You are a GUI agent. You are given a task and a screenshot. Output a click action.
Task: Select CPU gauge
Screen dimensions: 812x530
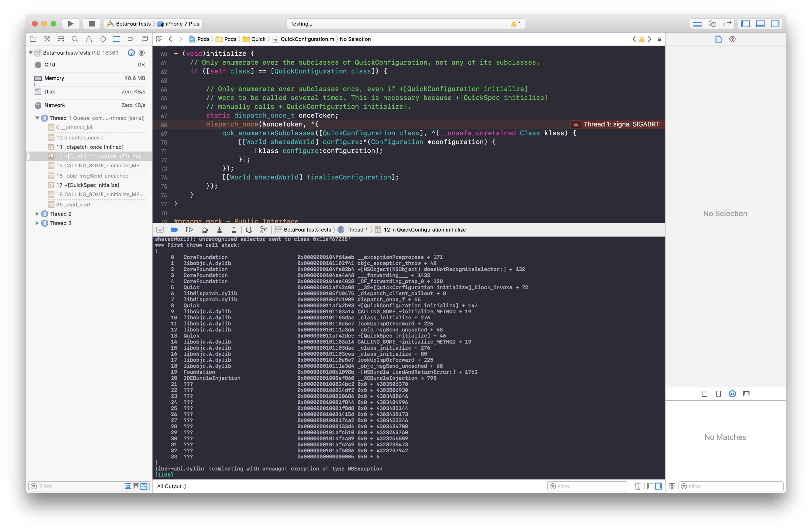pyautogui.click(x=90, y=64)
